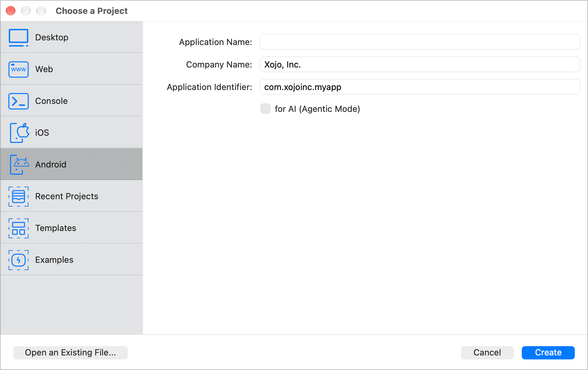Focus the Application Name field
Image resolution: width=588 pixels, height=370 pixels.
420,42
